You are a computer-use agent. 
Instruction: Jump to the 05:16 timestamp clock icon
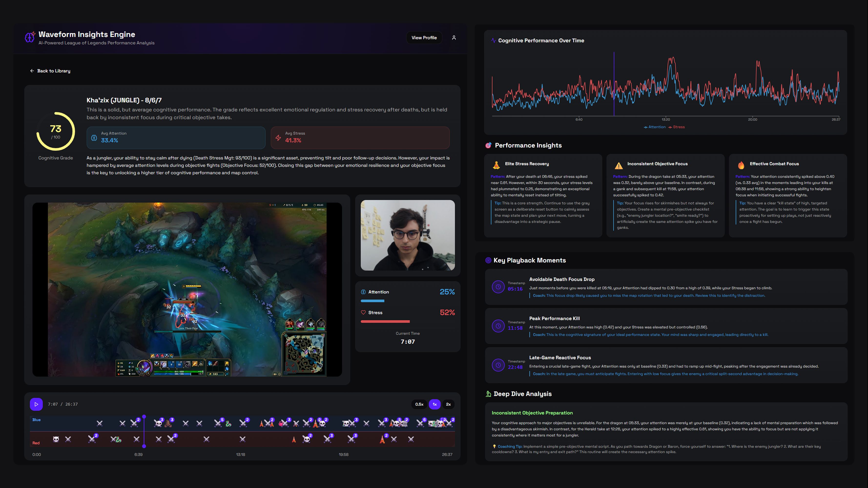point(498,287)
